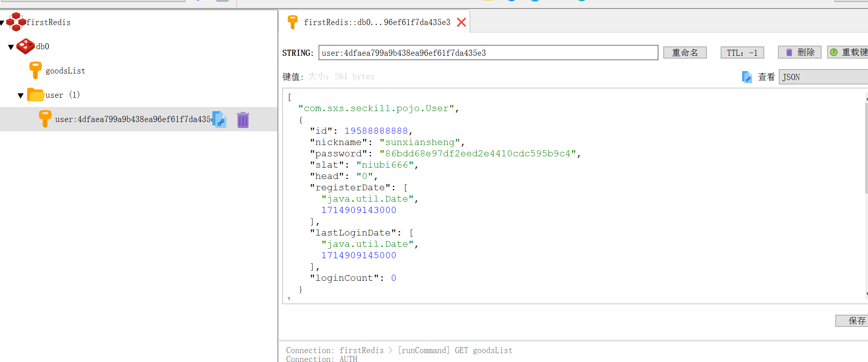The height and width of the screenshot is (362, 868).
Task: Collapse the user folder node
Action: point(21,96)
